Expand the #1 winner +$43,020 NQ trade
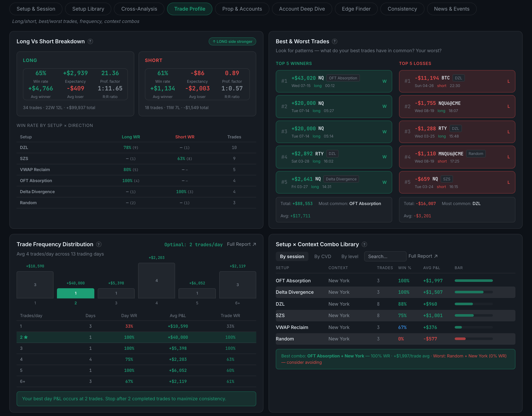 [334, 81]
